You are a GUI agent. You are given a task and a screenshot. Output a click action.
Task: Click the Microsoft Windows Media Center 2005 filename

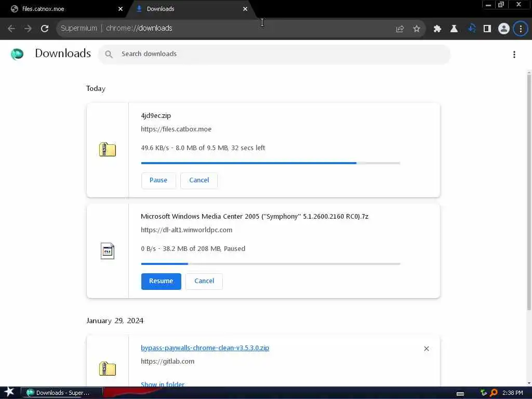[255, 217]
